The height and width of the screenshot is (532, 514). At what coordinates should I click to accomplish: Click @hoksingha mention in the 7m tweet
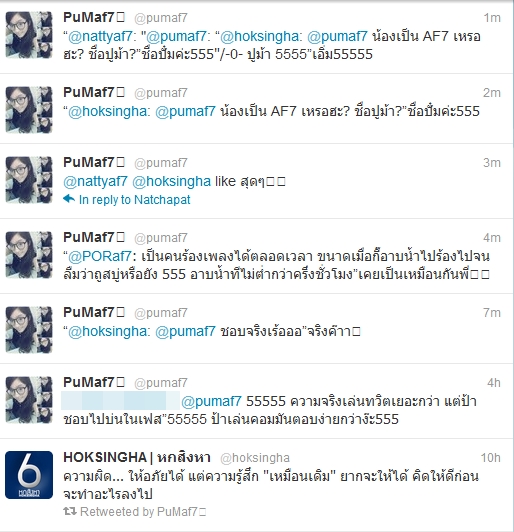(x=107, y=331)
